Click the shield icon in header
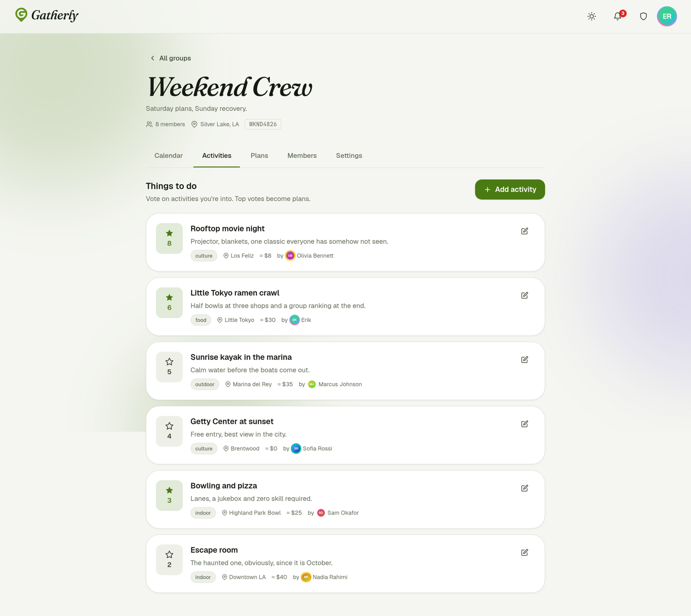 click(x=643, y=16)
